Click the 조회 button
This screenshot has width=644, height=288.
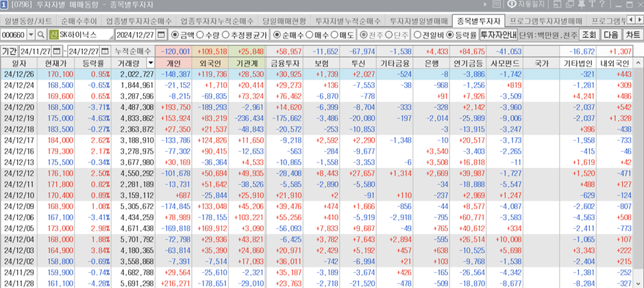(589, 34)
